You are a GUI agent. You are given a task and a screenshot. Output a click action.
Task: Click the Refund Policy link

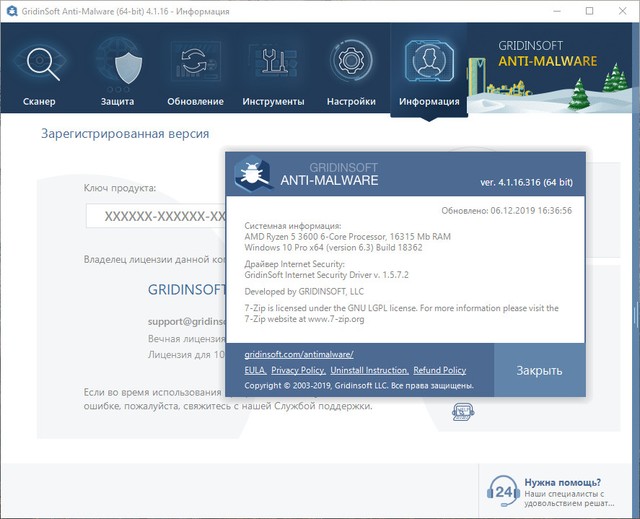(x=439, y=370)
